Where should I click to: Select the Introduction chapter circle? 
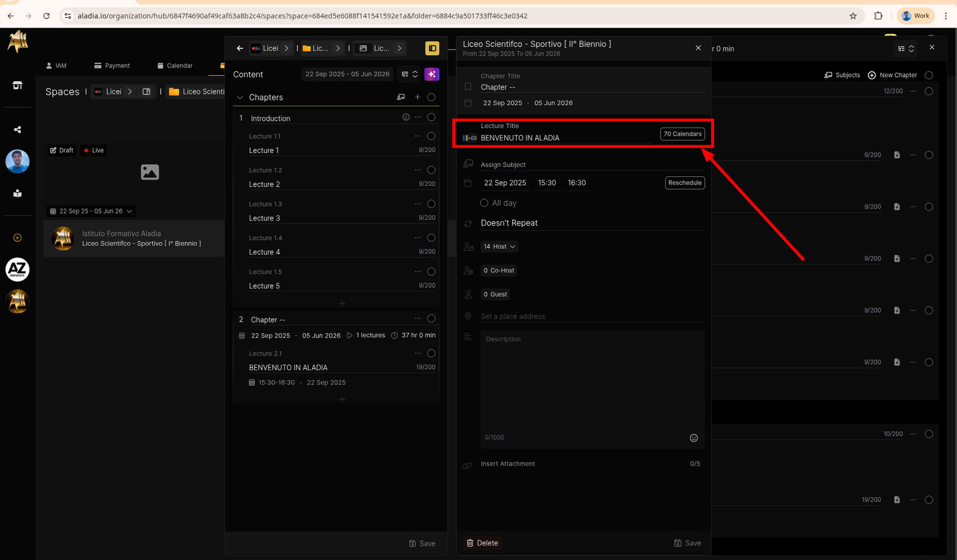[x=431, y=117]
